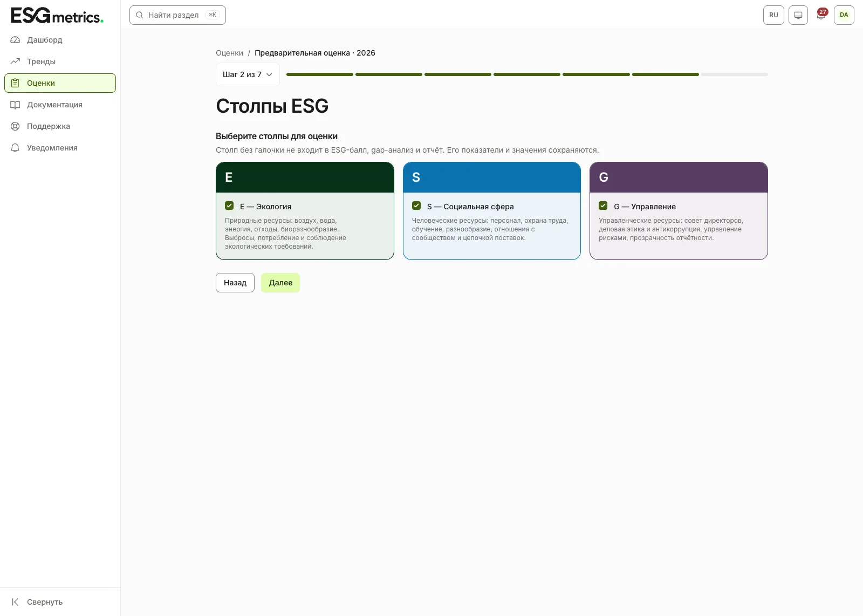Uncheck the S — Социальная сфера checkbox

tap(416, 206)
